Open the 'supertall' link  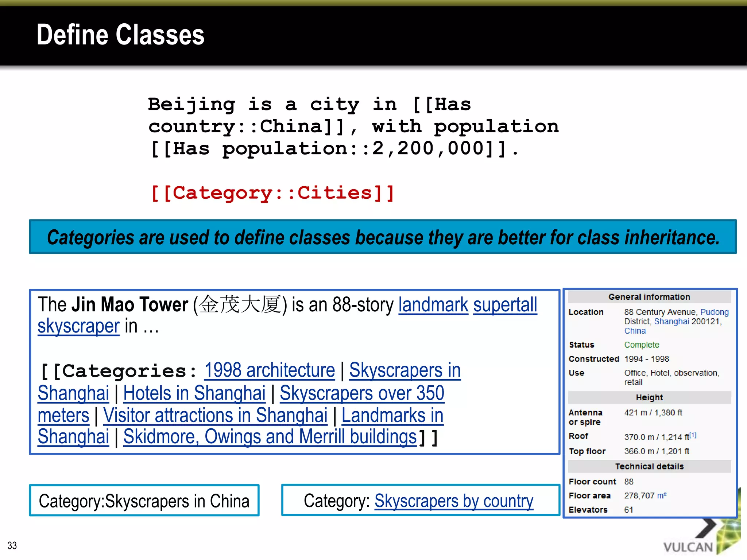(505, 305)
